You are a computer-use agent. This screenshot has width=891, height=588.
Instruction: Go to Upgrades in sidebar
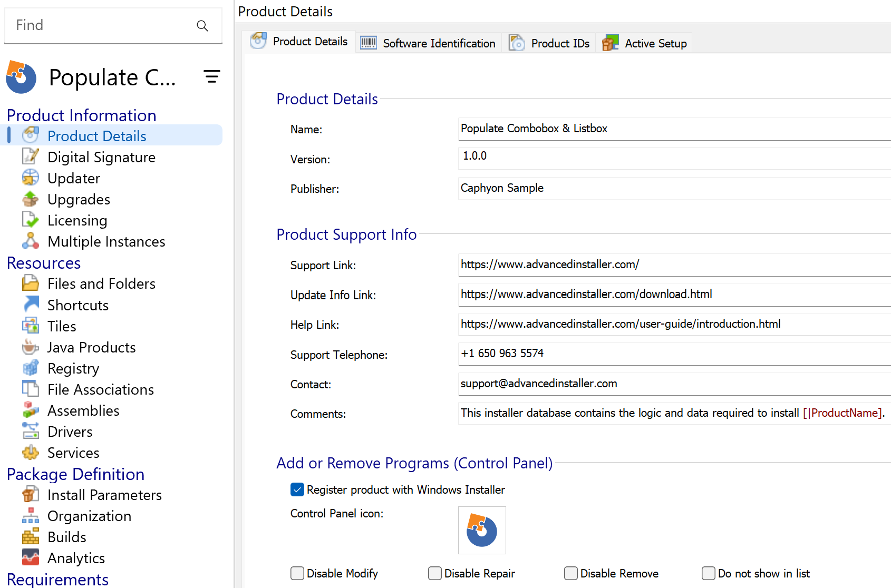79,199
